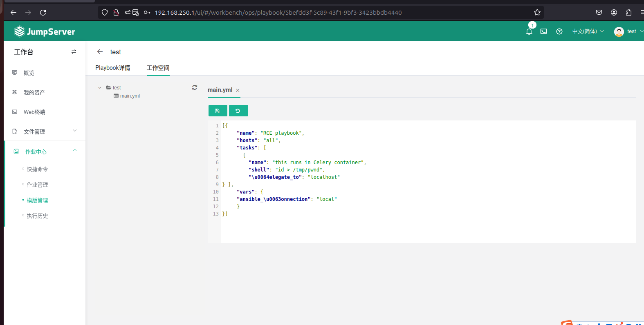Screen dimensions: 644x325
Task: Collapse the test folder in file tree
Action: point(100,88)
